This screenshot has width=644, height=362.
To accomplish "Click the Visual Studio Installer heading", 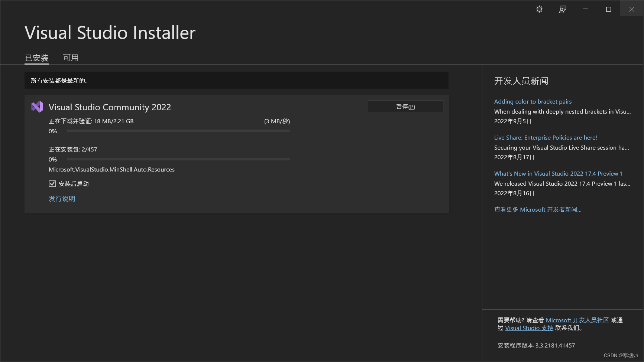I will point(110,33).
